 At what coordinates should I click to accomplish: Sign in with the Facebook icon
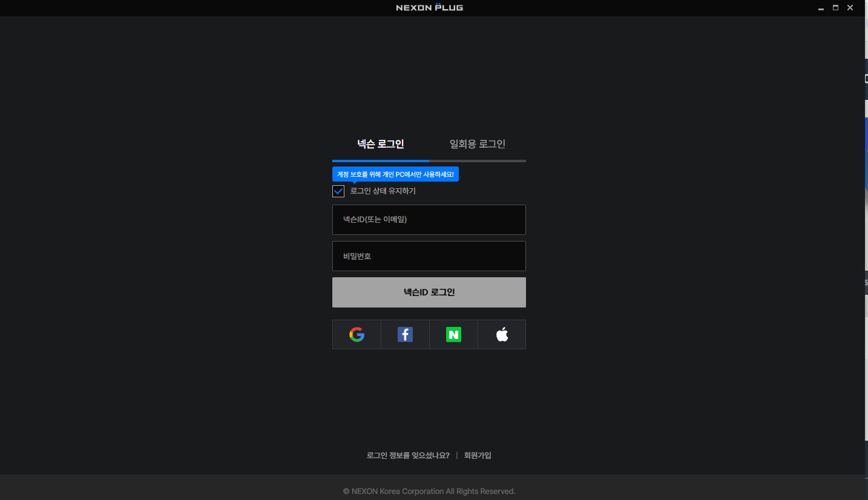(x=405, y=334)
